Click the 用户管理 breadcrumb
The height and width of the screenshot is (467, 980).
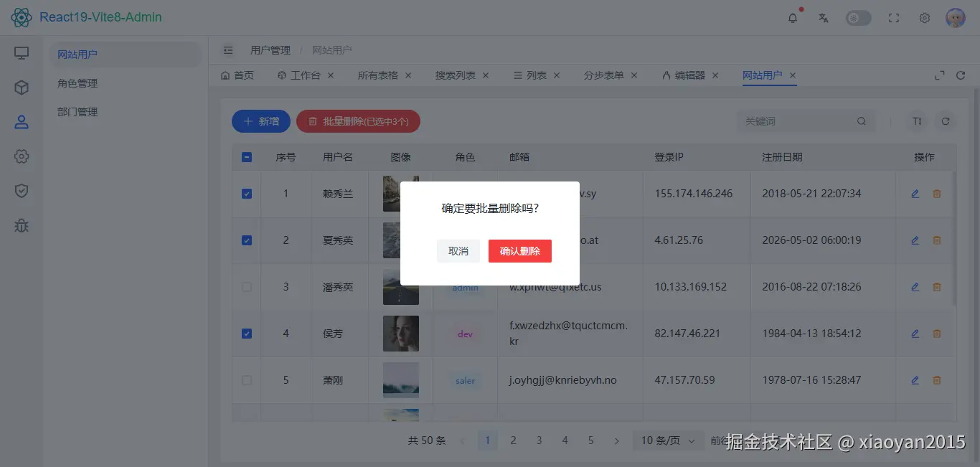point(270,50)
